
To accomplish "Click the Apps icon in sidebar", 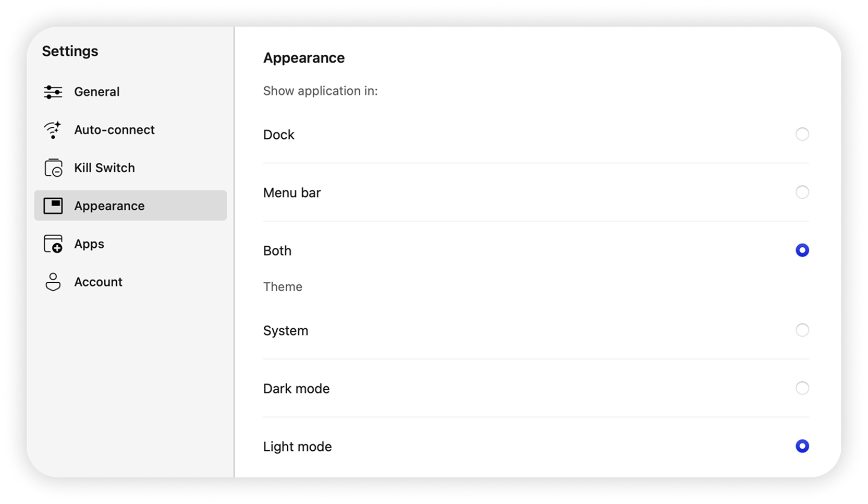I will 53,244.
